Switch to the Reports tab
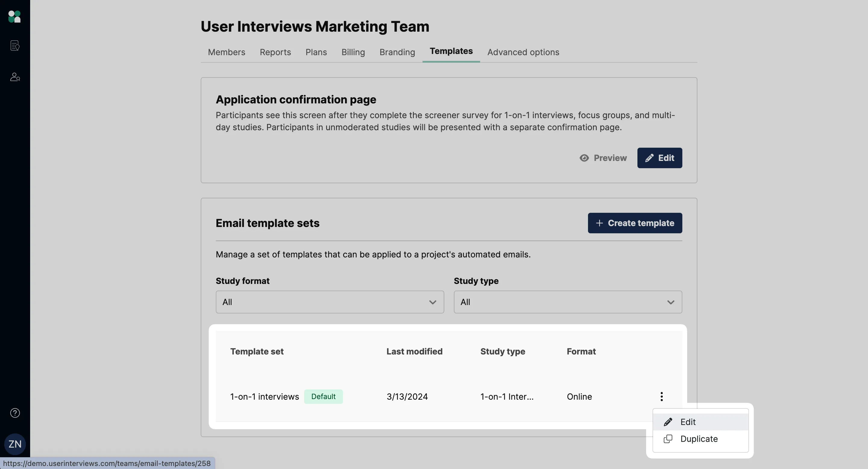 275,52
